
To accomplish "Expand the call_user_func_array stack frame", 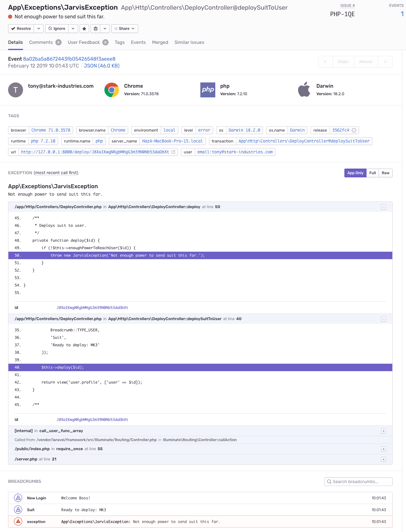I will [x=384, y=431].
